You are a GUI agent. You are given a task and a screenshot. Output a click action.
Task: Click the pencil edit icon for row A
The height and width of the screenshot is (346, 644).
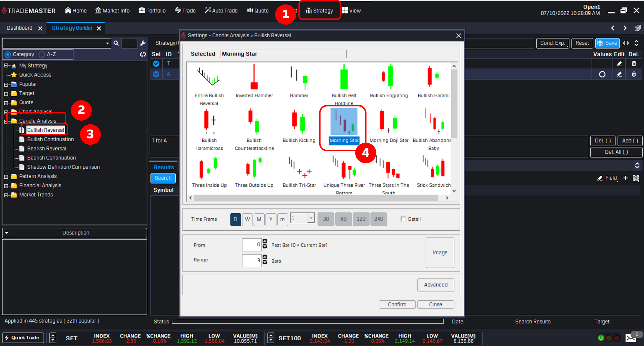point(619,74)
